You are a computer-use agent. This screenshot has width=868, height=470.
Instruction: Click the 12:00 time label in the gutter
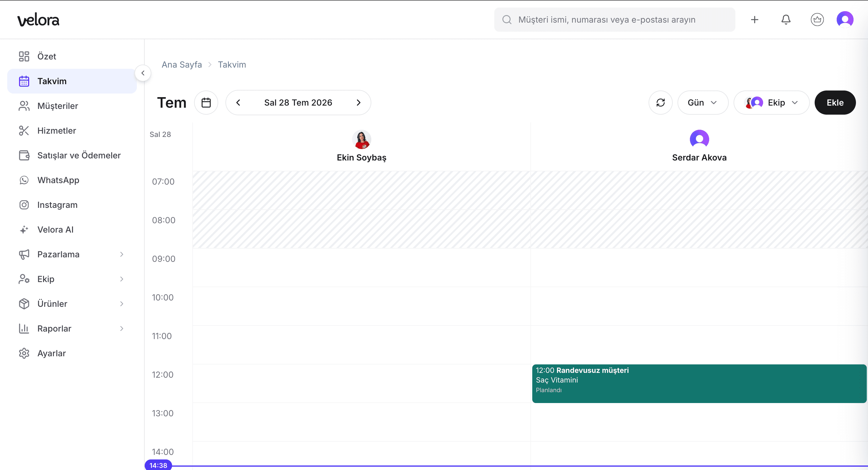(163, 375)
